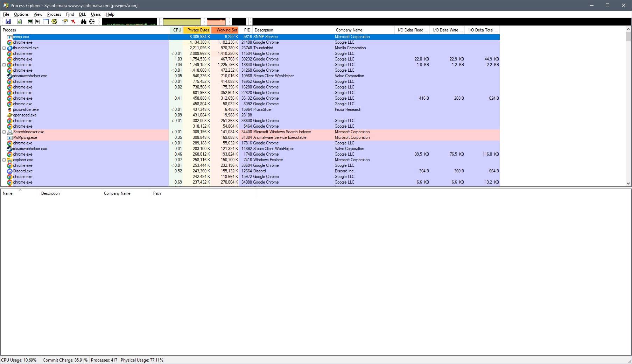Click the Process Explorer title bar icon
632x364 pixels.
coord(6,5)
